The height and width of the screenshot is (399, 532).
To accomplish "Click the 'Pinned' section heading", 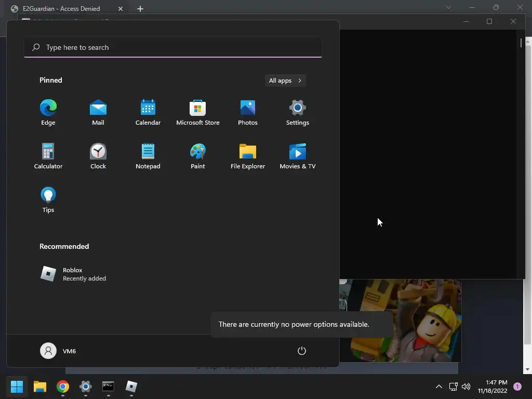I will 51,80.
